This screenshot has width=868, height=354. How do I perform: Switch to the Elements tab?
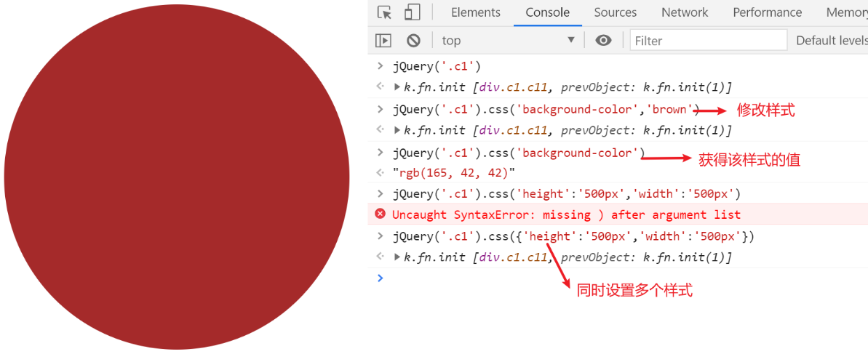476,12
